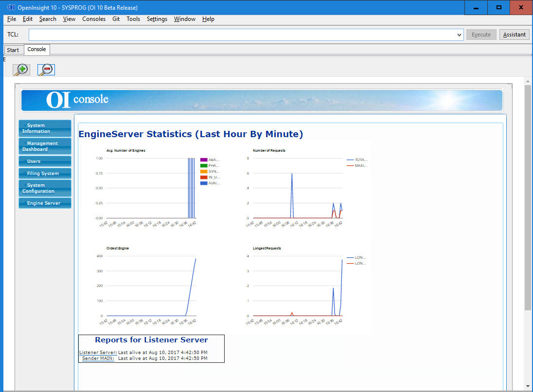This screenshot has width=533, height=392.
Task: Click the blue LON legend entry
Action: click(x=356, y=257)
